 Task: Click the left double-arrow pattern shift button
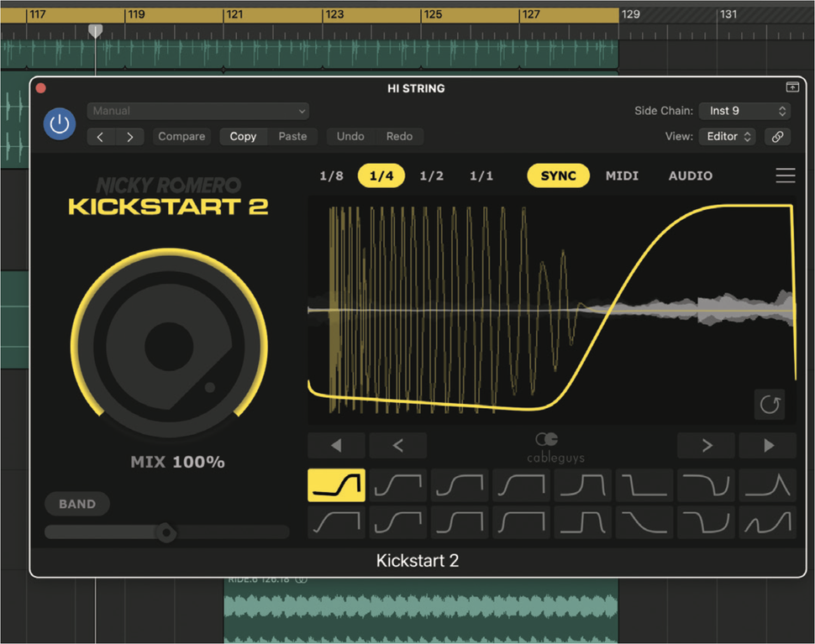pos(336,445)
